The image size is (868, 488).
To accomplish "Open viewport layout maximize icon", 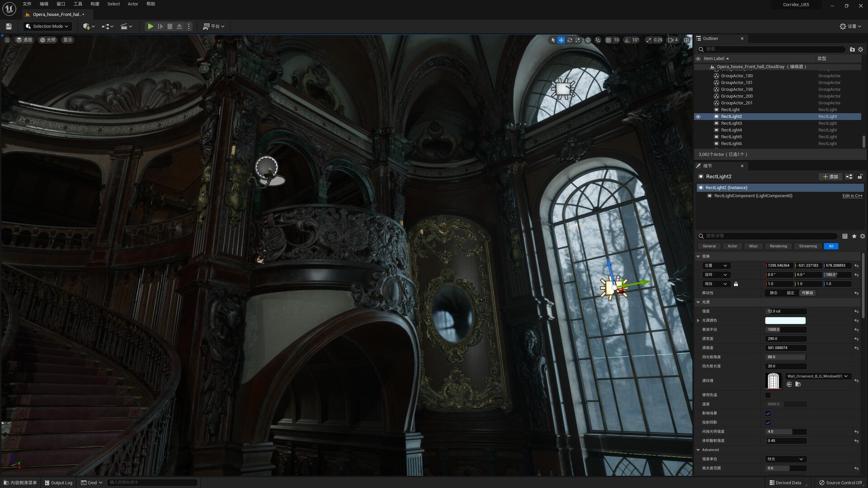I will (686, 40).
